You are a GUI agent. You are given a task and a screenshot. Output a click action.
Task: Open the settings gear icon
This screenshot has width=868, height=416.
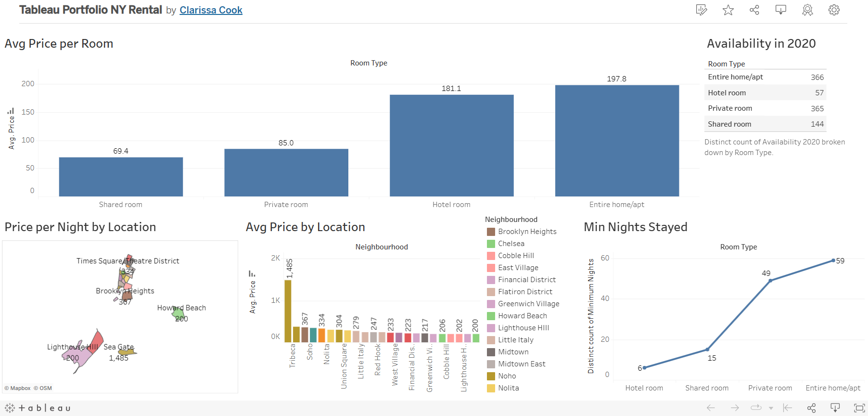tap(834, 10)
